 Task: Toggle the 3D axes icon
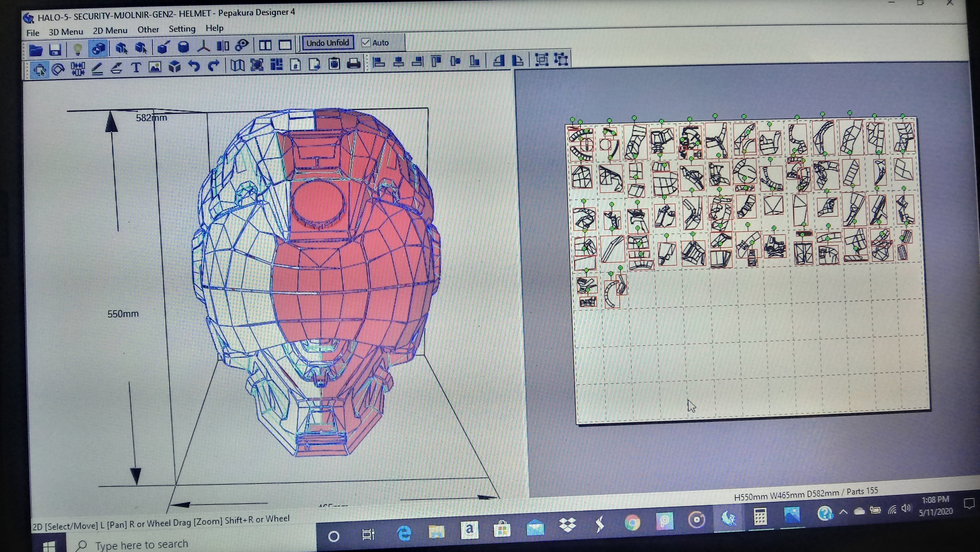click(x=204, y=47)
